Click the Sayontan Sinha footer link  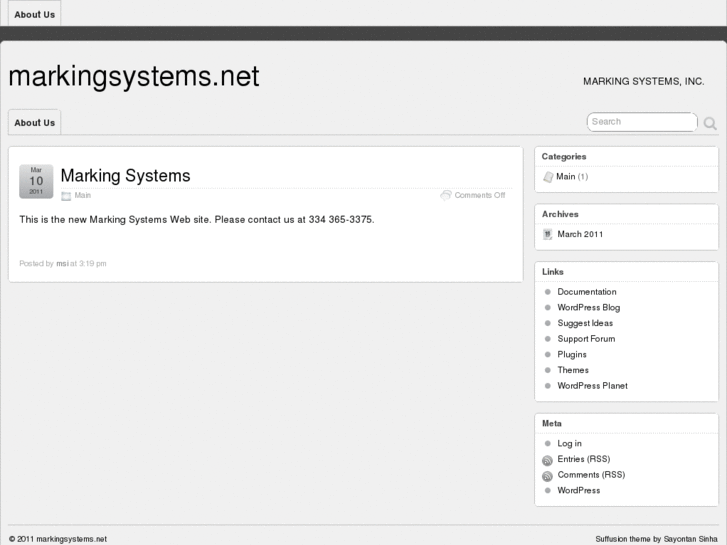coord(690,539)
